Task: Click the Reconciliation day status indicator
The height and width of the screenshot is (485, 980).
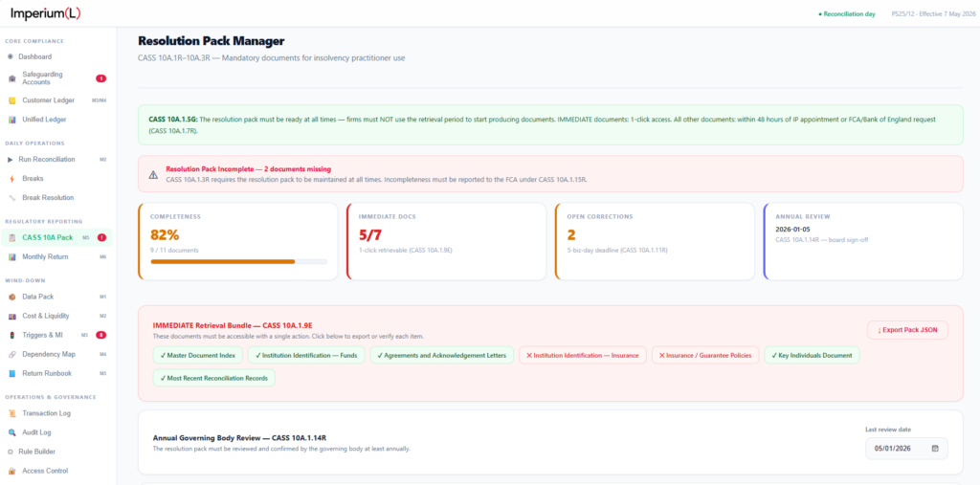Action: [x=846, y=13]
